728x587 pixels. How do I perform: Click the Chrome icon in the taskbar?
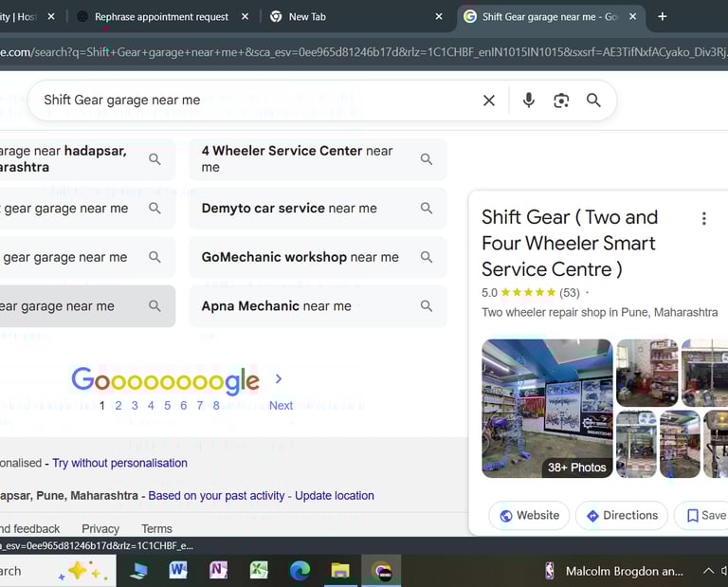(382, 570)
